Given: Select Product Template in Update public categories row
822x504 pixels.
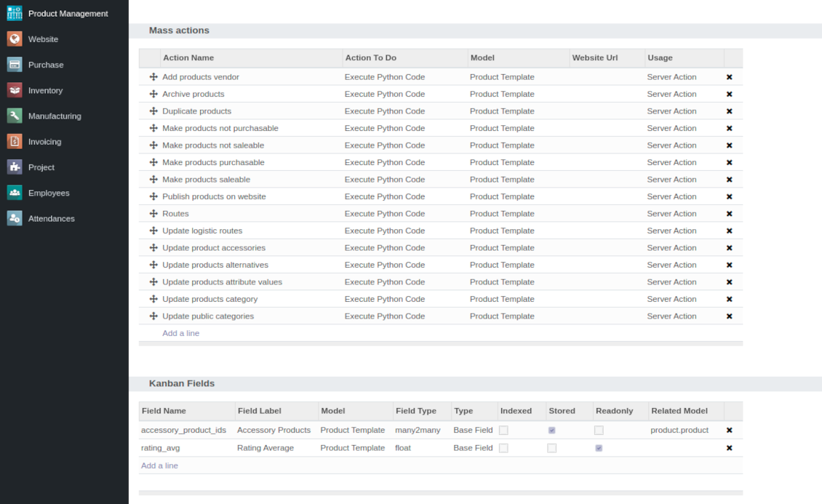Looking at the screenshot, I should pyautogui.click(x=502, y=316).
